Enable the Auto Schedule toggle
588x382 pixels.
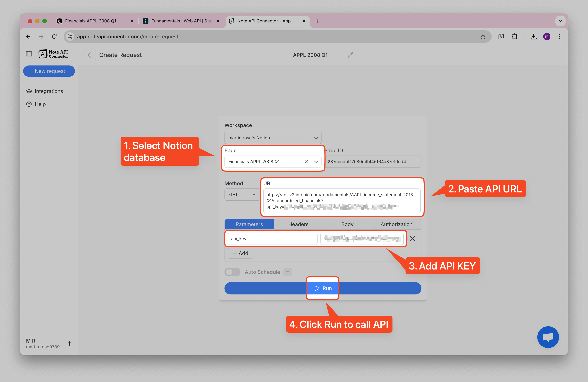tap(232, 272)
